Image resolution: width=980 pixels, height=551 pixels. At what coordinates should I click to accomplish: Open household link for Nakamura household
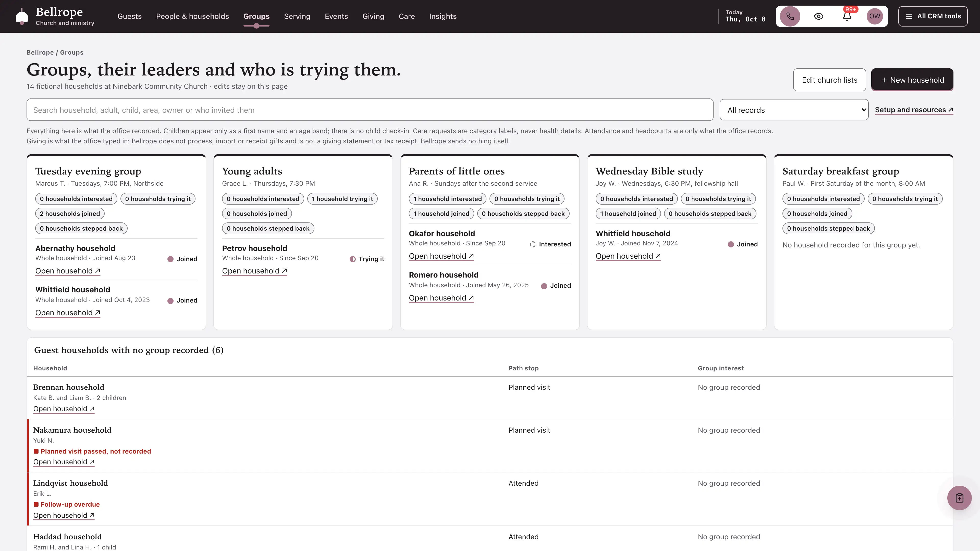pyautogui.click(x=64, y=462)
